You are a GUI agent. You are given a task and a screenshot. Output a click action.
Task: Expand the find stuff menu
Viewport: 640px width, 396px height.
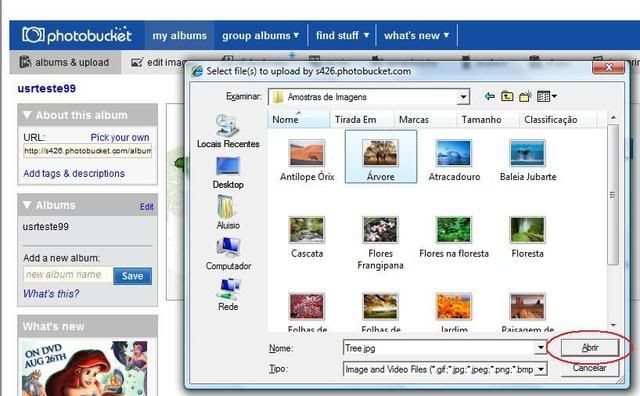342,36
